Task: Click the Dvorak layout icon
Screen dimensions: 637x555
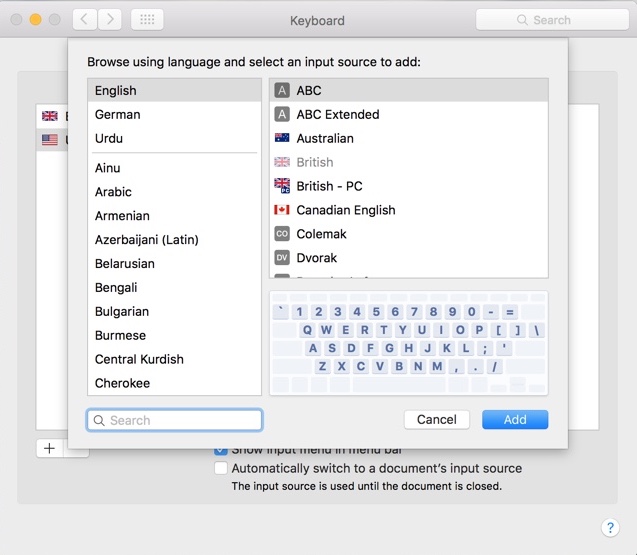Action: pyautogui.click(x=282, y=258)
